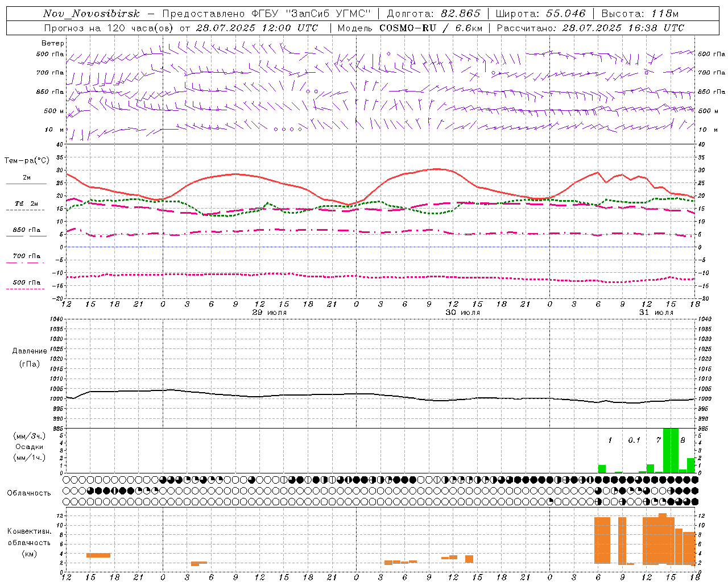Click the 700 гПа temperature legend entry
The height and width of the screenshot is (582, 728).
(x=26, y=256)
